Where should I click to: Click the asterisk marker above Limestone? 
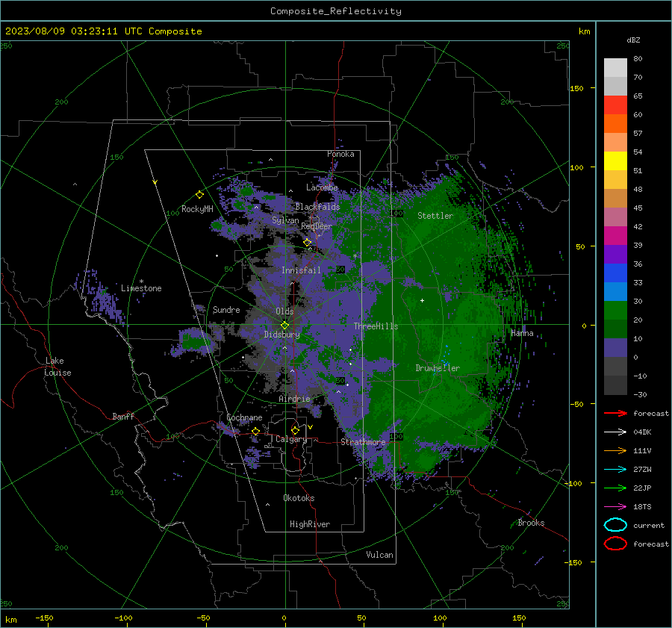click(141, 282)
